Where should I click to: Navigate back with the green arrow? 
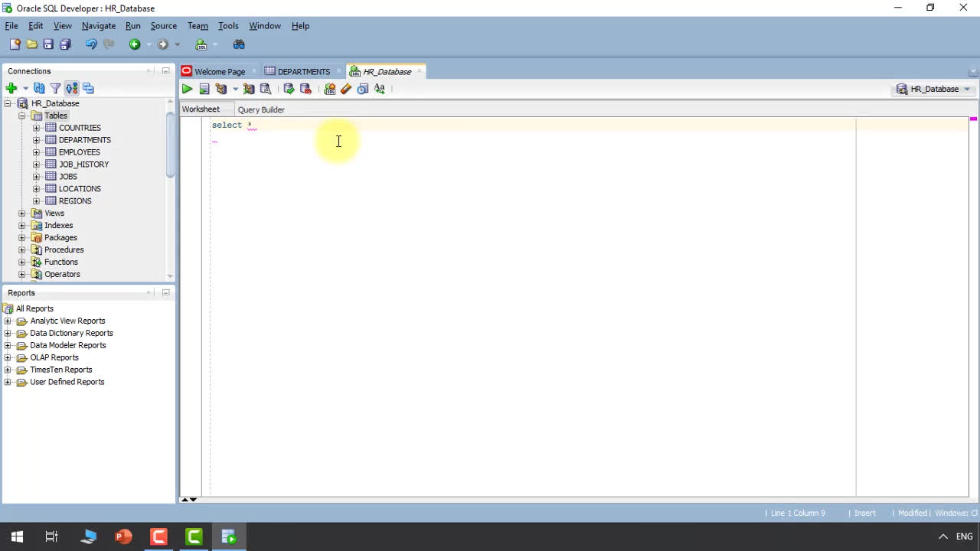(x=135, y=44)
